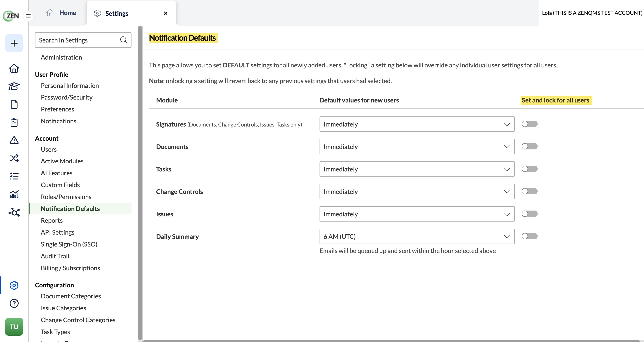Open the documents page icon in sidebar
This screenshot has width=644, height=342.
(x=14, y=104)
